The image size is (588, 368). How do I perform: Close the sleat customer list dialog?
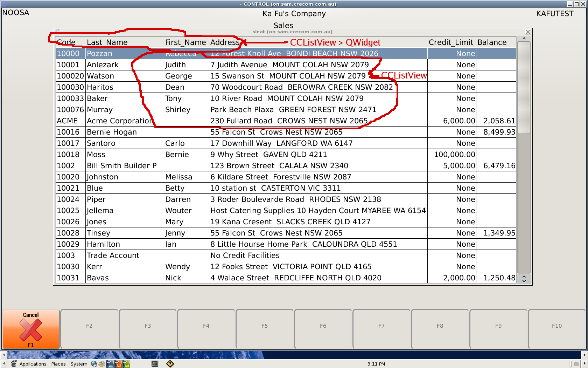click(x=528, y=32)
